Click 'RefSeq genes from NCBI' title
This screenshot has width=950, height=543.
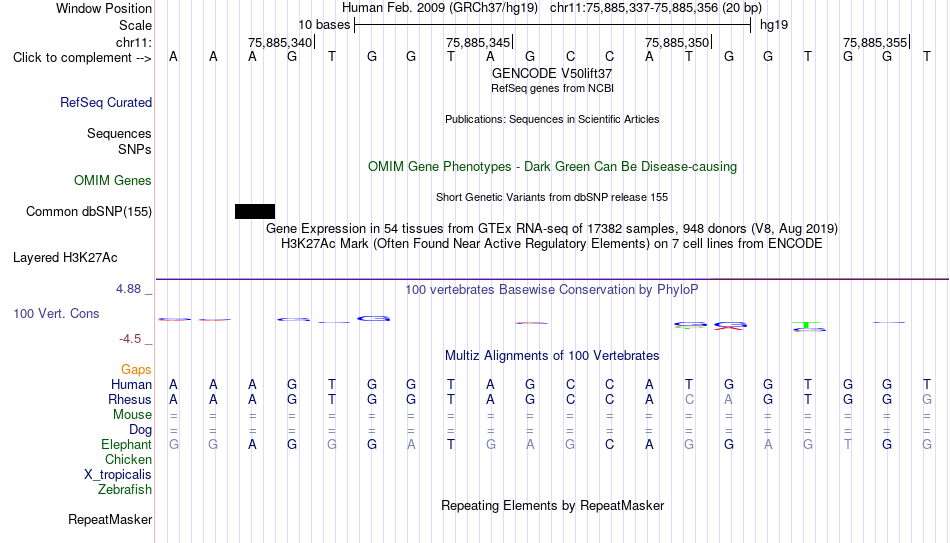point(553,88)
